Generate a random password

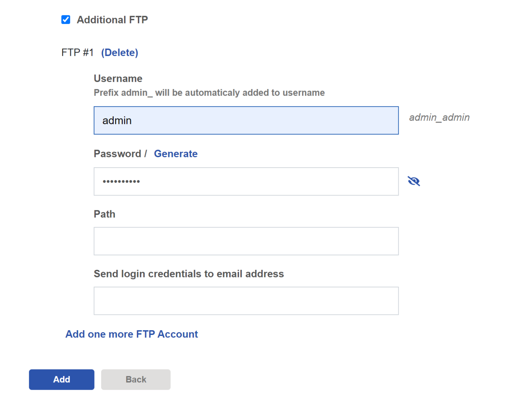(176, 153)
